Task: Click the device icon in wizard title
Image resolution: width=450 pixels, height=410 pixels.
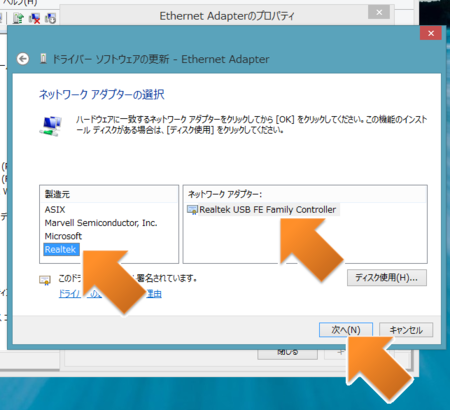Action: 43,59
